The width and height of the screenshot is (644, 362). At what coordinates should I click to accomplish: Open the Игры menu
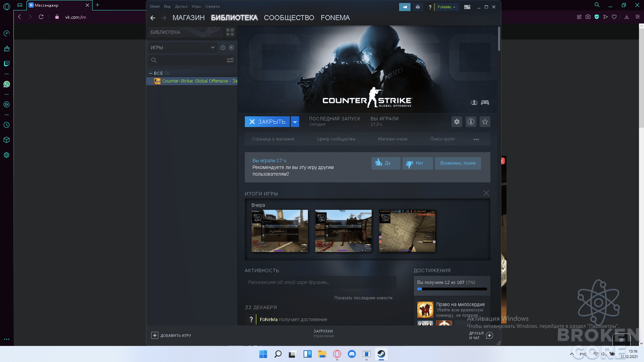coord(196,6)
